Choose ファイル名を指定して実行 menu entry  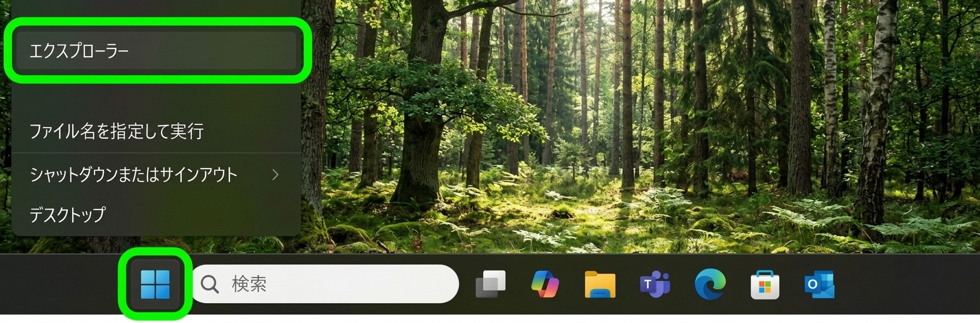[156, 131]
